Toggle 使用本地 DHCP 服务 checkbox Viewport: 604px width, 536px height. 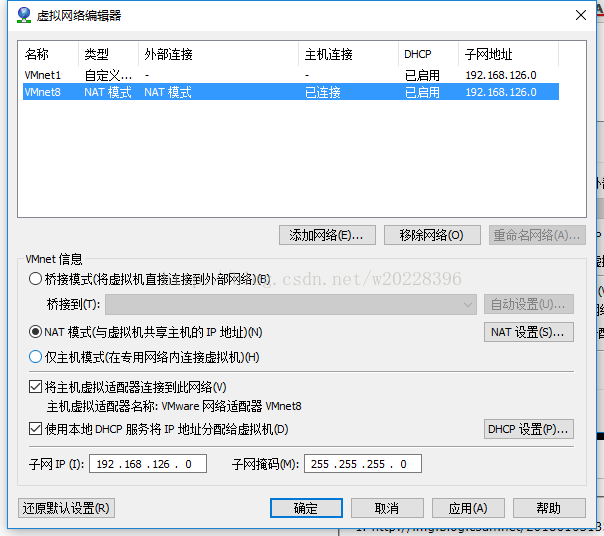coord(35,428)
